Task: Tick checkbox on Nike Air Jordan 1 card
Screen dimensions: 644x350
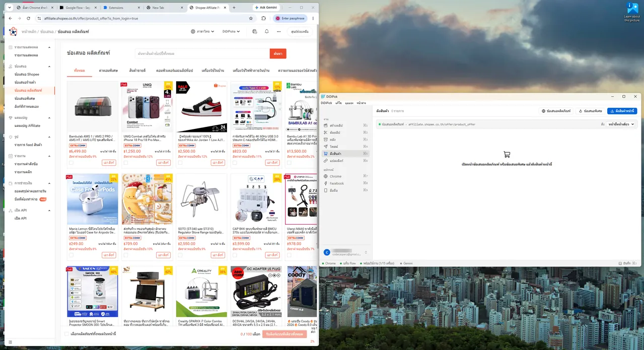Action: [x=180, y=163]
